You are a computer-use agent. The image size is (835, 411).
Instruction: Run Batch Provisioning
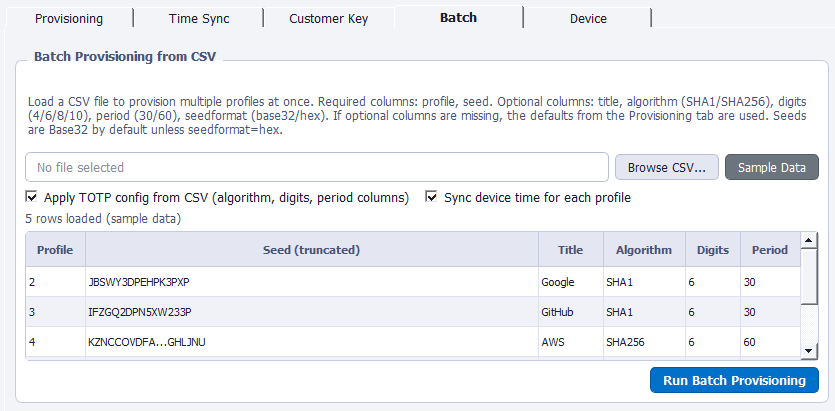(733, 380)
